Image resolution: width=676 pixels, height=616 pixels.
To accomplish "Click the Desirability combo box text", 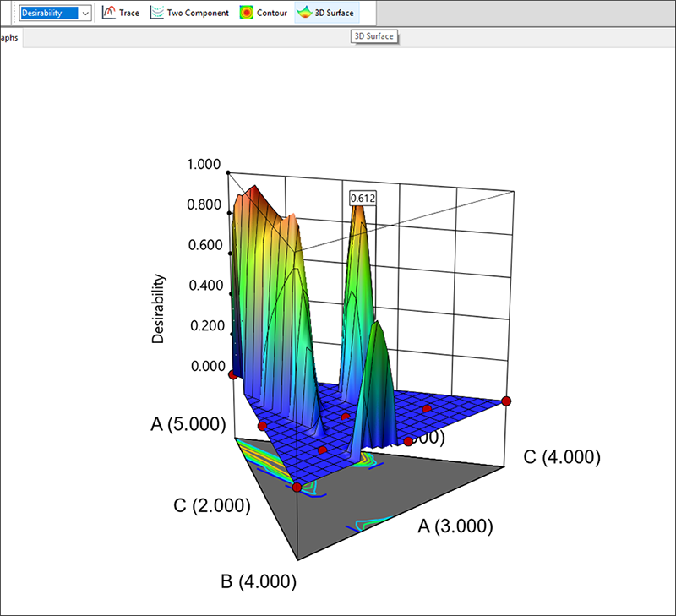I will click(47, 13).
